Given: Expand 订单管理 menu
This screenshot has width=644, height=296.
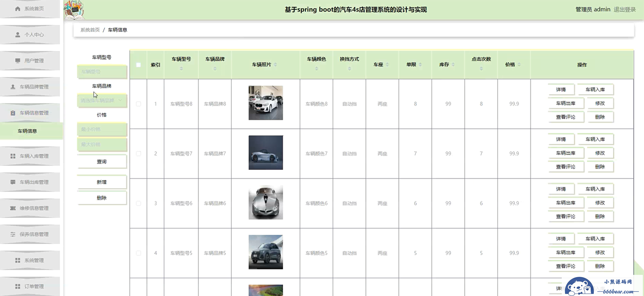Looking at the screenshot, I should point(30,286).
